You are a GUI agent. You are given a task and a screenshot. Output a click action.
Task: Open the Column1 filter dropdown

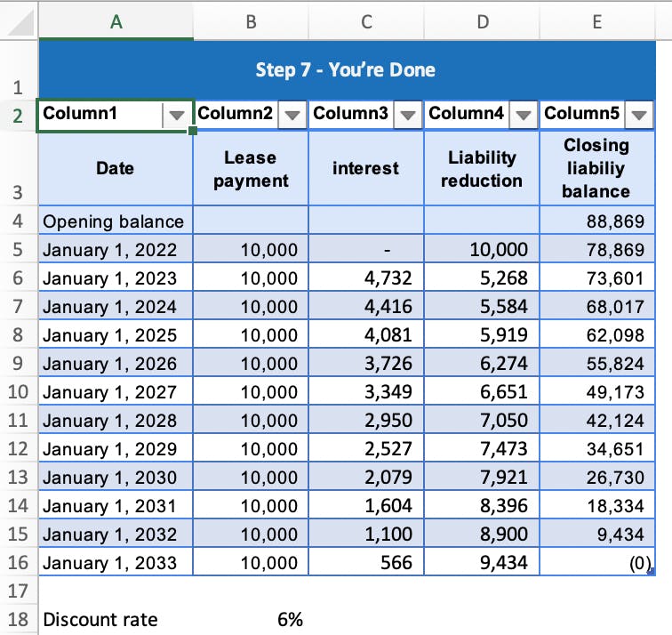point(177,114)
